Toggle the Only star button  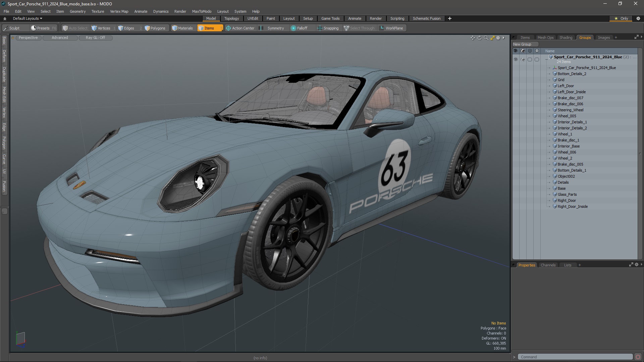(621, 18)
